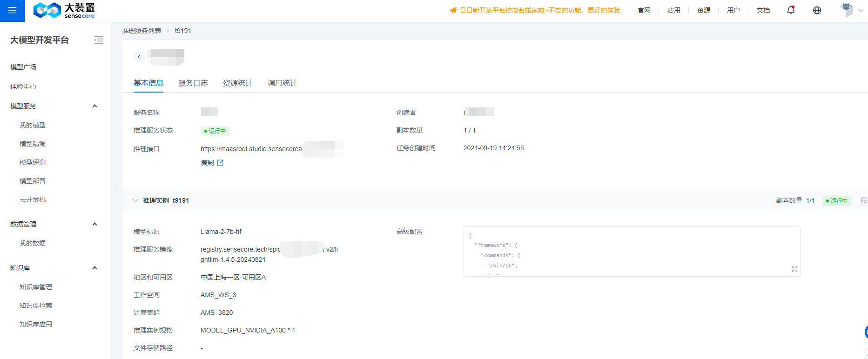The image size is (868, 359).
Task: Open the language globe icon
Action: (817, 10)
